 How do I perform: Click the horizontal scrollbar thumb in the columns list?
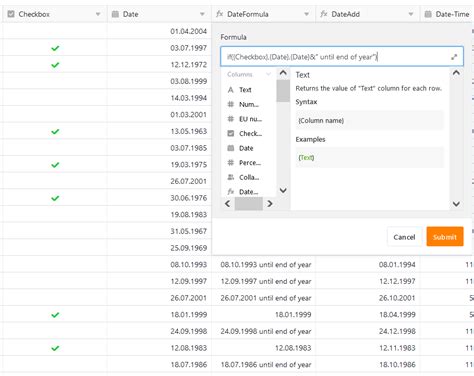249,204
